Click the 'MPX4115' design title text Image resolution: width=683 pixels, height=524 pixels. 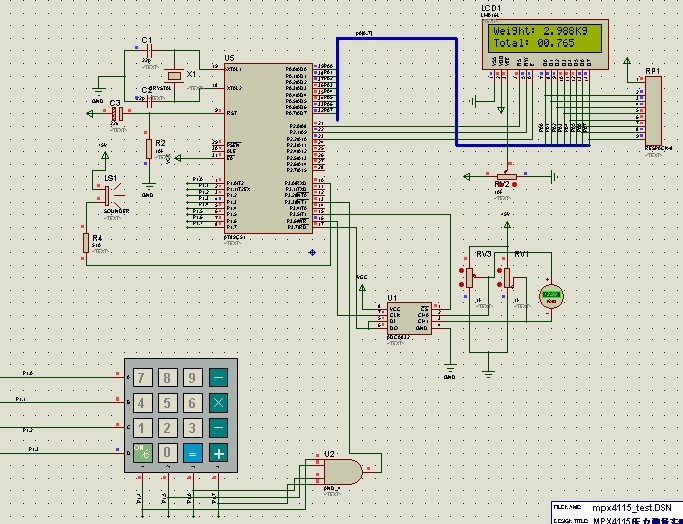coord(612,521)
